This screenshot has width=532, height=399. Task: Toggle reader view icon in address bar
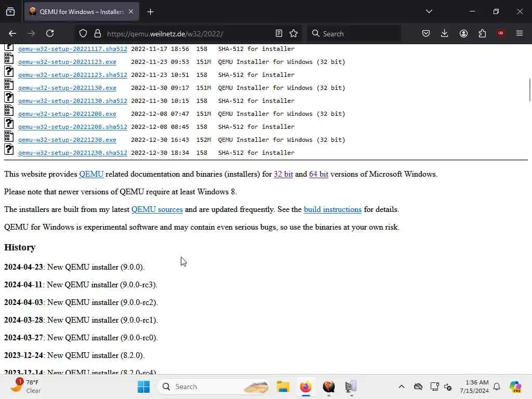tap(279, 34)
